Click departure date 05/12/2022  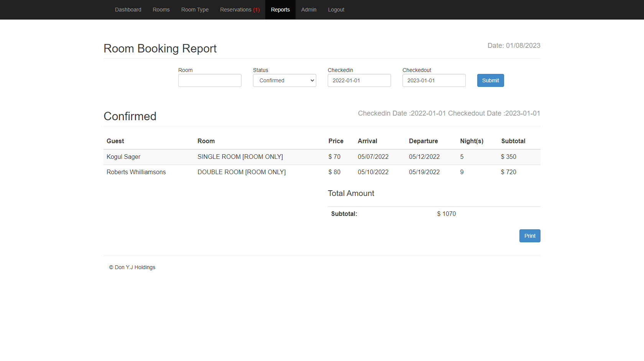[x=424, y=157]
